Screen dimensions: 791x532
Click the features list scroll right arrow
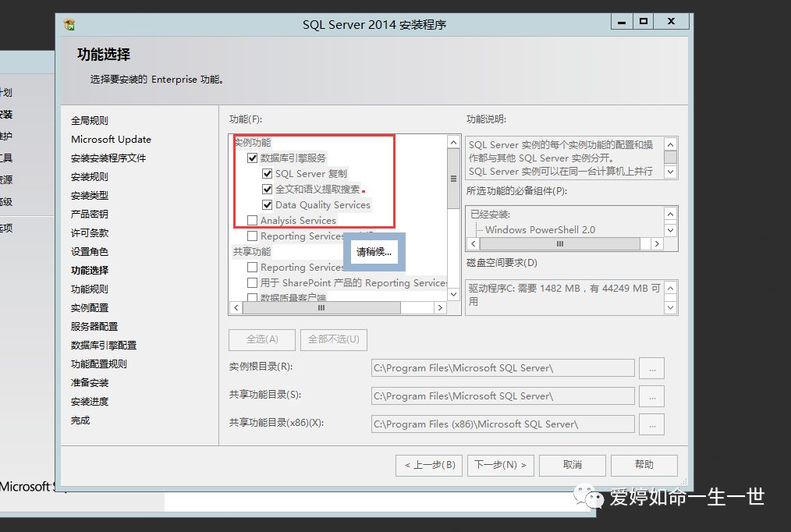click(440, 307)
